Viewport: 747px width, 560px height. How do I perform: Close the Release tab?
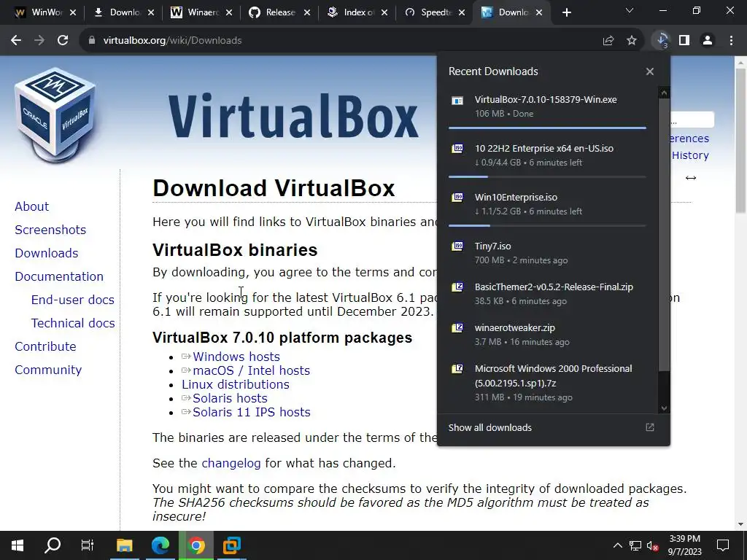[x=307, y=12]
